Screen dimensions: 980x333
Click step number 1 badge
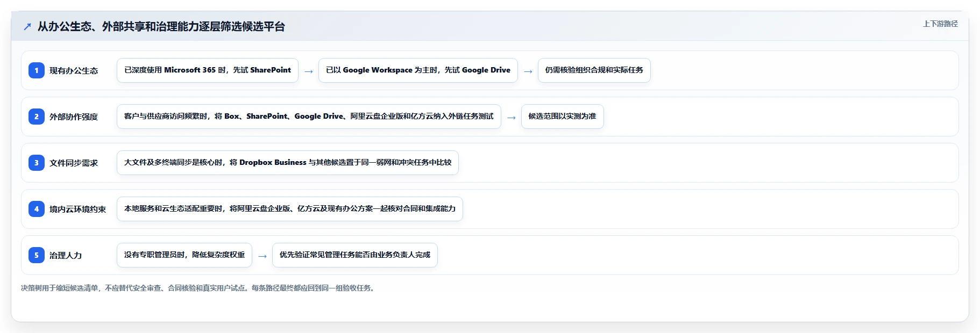click(x=37, y=70)
